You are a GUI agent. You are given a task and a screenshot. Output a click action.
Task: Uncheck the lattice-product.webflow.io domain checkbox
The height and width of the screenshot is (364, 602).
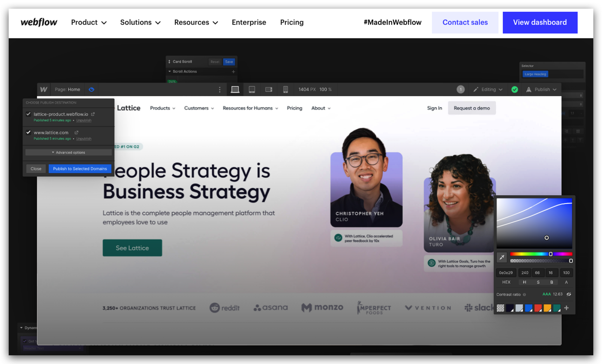29,114
